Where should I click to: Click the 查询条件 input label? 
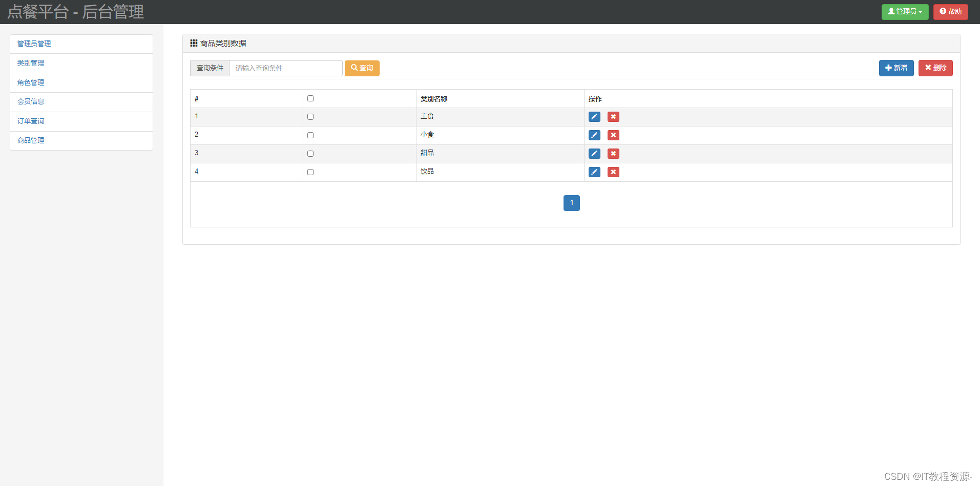tap(210, 68)
